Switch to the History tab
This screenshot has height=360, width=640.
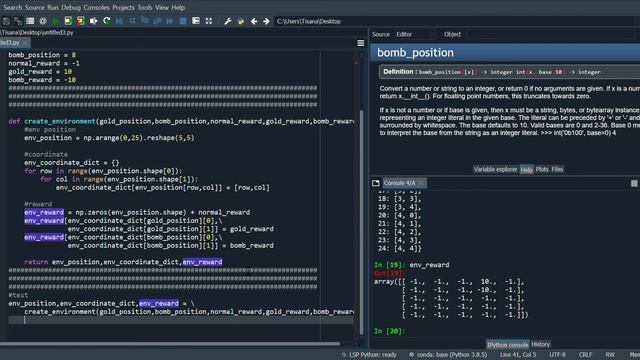tap(541, 344)
